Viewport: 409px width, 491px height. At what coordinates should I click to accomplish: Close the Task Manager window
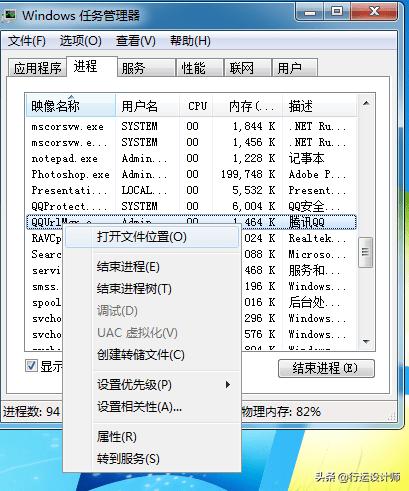tap(374, 12)
